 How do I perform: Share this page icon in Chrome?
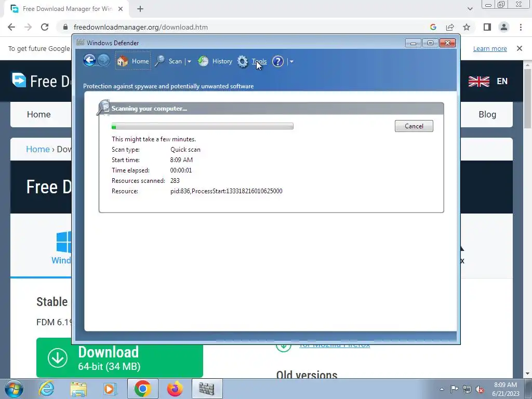tap(450, 27)
